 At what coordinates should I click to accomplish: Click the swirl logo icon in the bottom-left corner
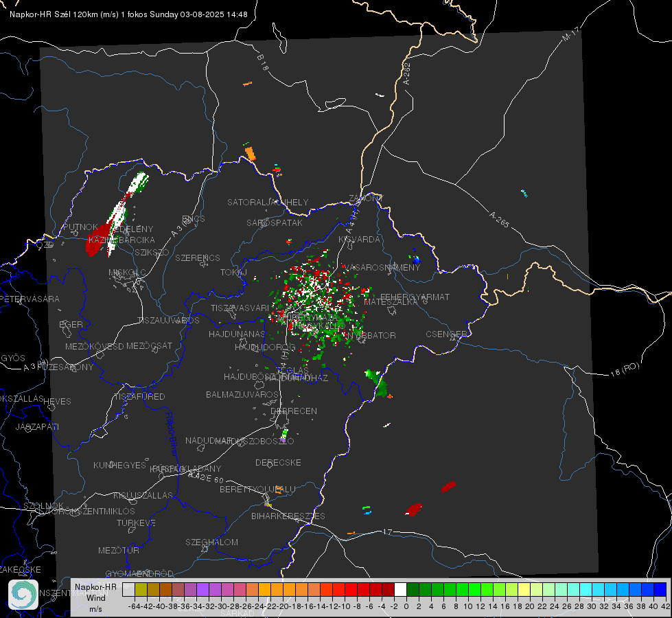23,595
